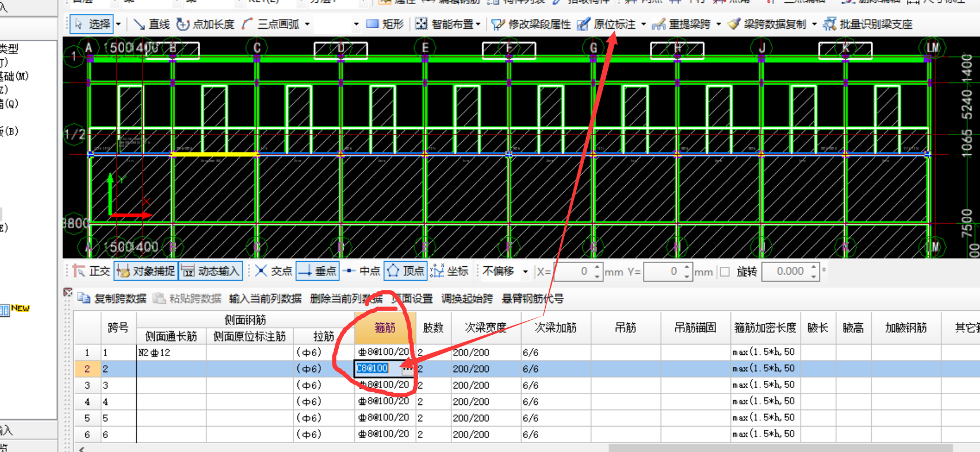Click cell N2 Φ12 in row 1
980x452 pixels.
click(x=171, y=353)
